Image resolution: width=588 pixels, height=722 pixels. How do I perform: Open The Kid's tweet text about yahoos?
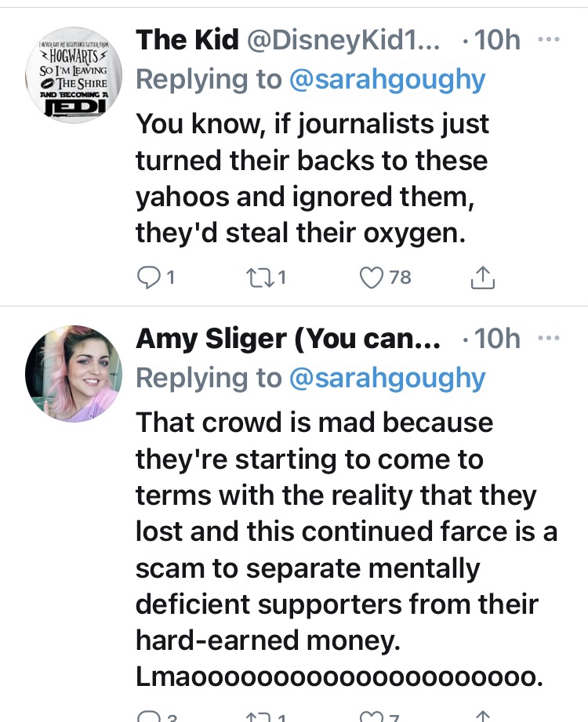tap(312, 179)
